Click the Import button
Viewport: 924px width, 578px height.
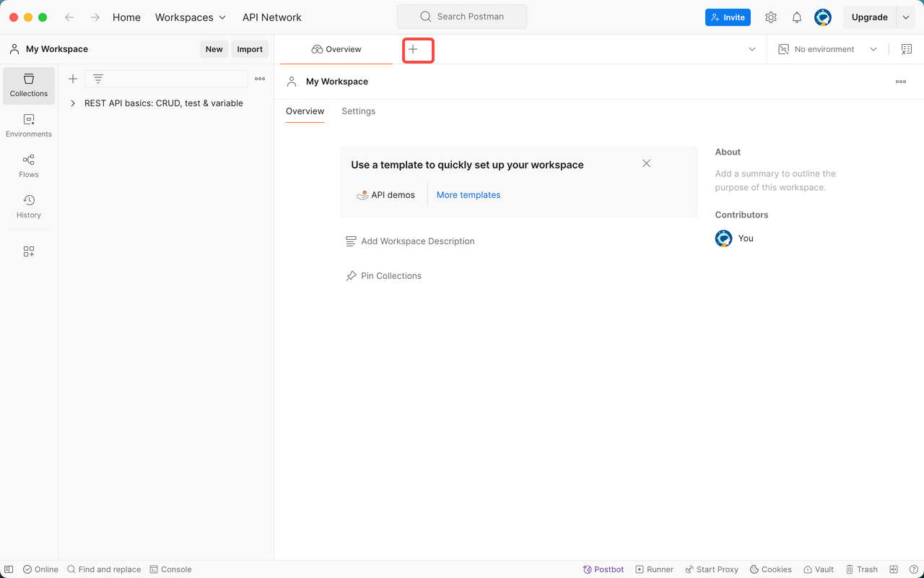[250, 49]
